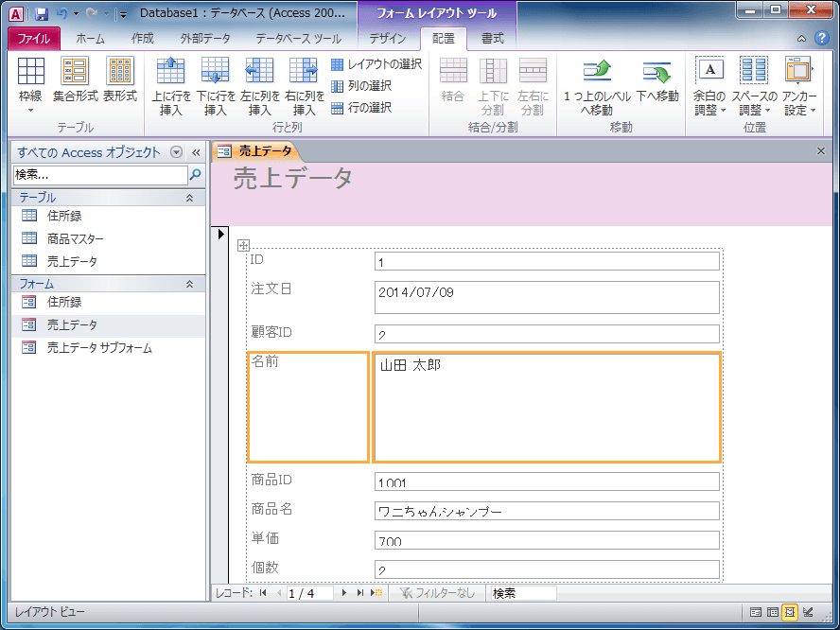Switch to the デザイン ribbon tab

pyautogui.click(x=388, y=39)
